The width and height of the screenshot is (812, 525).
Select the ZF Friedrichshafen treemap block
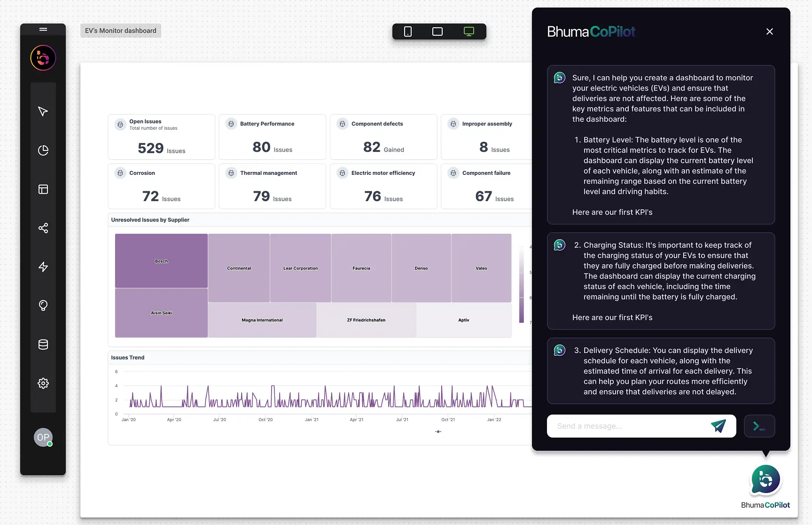click(x=366, y=320)
